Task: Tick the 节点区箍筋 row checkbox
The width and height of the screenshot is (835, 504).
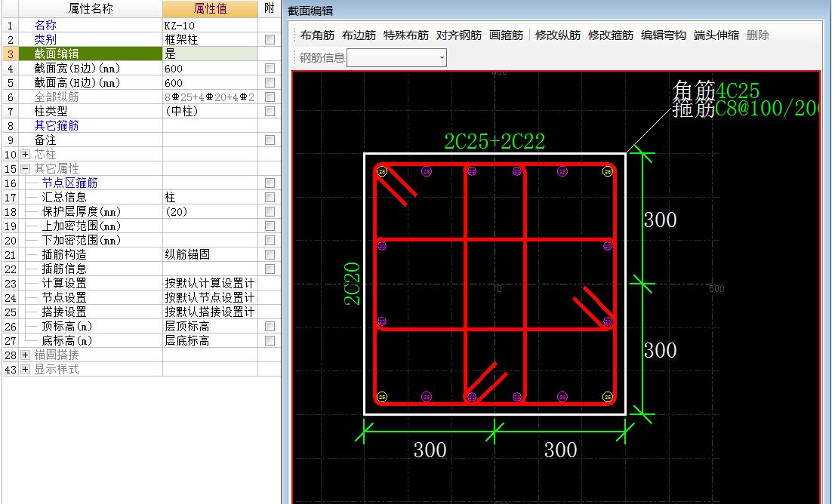Action: [x=270, y=183]
